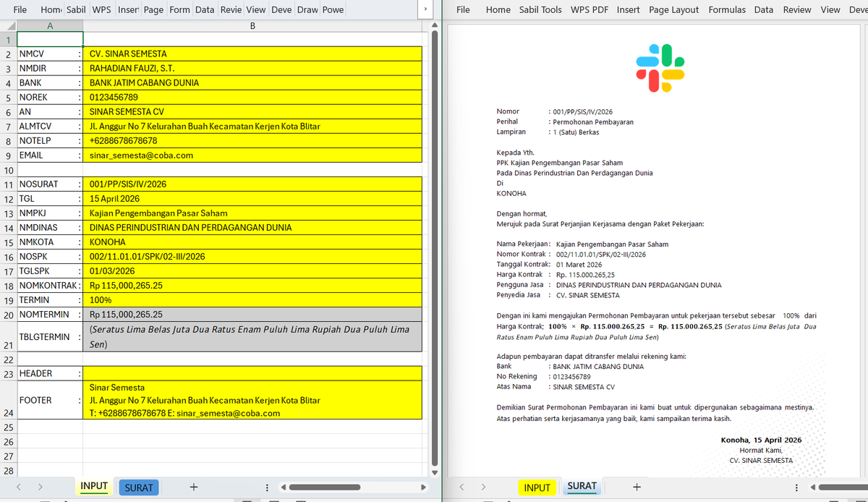
Task: Select cell containing CV. SINAR SEMESTA in row NMCV
Action: point(252,54)
